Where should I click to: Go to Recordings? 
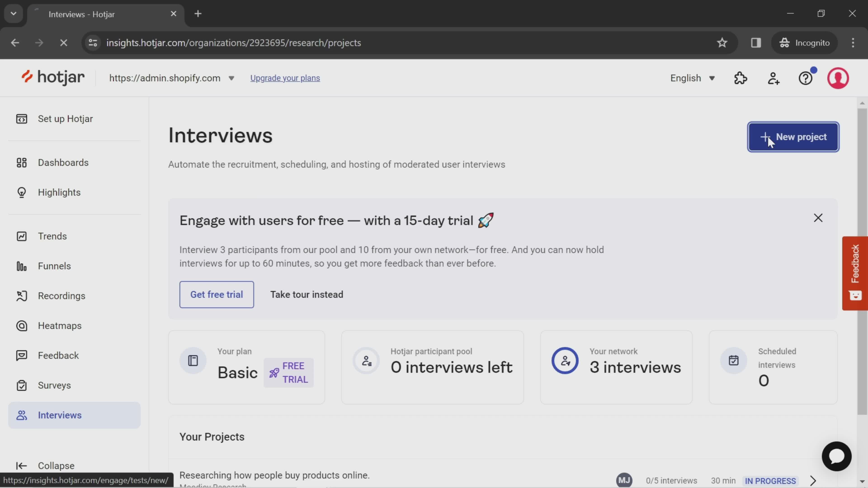[74, 296]
